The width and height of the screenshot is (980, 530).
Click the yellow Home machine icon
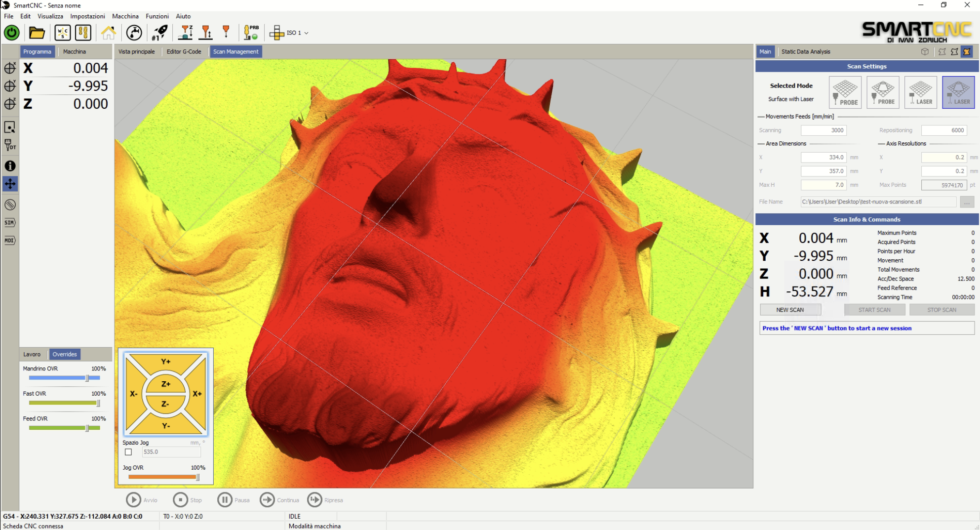coord(109,33)
